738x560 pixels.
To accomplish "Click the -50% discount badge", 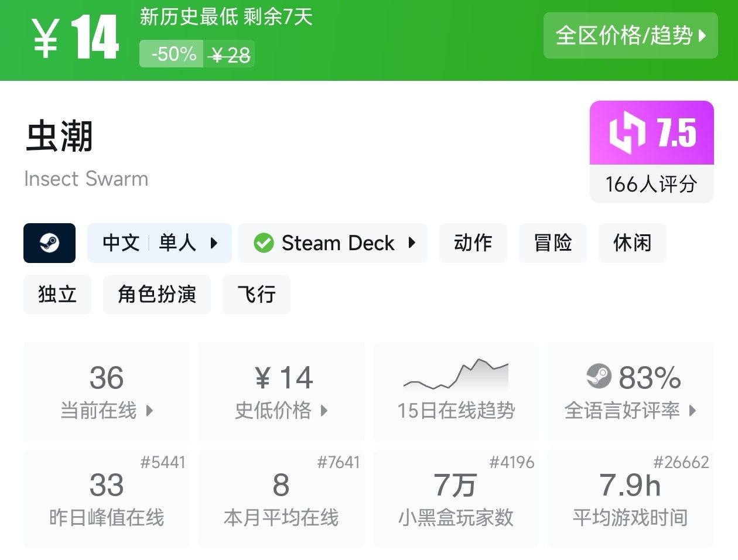I will tap(172, 54).
